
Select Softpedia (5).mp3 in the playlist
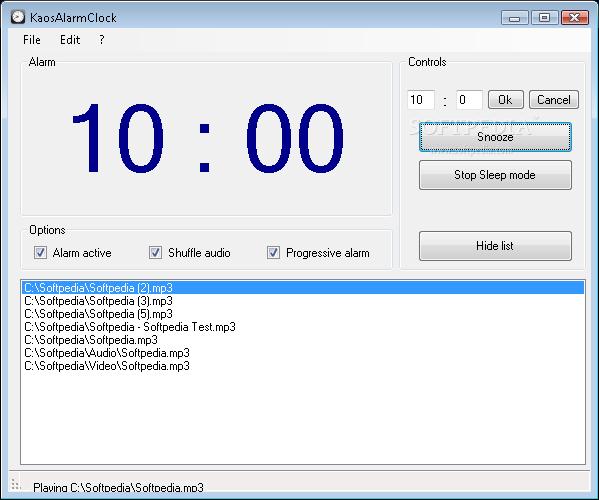tap(303, 314)
